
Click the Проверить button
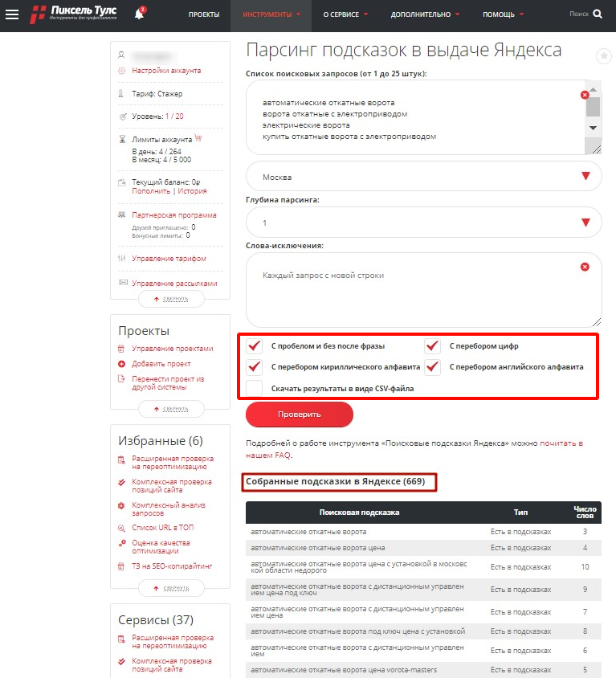coord(300,415)
